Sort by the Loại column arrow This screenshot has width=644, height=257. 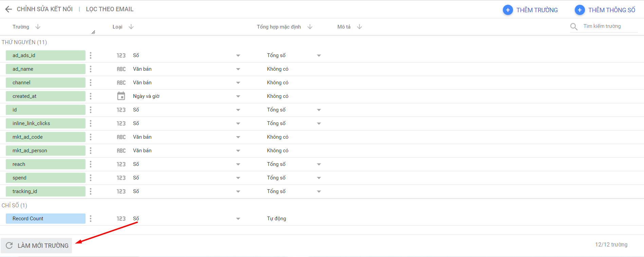(131, 27)
